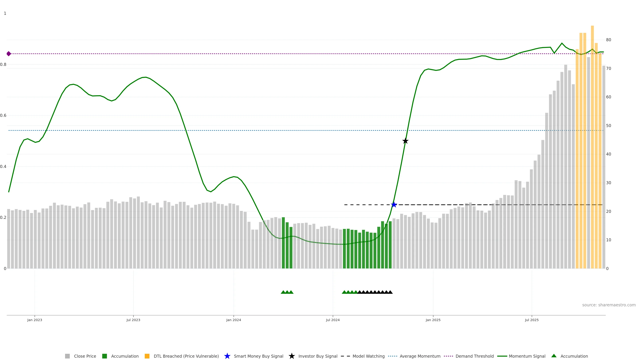
Task: Click the green triangle Accumulation legend icon
Action: [554, 356]
